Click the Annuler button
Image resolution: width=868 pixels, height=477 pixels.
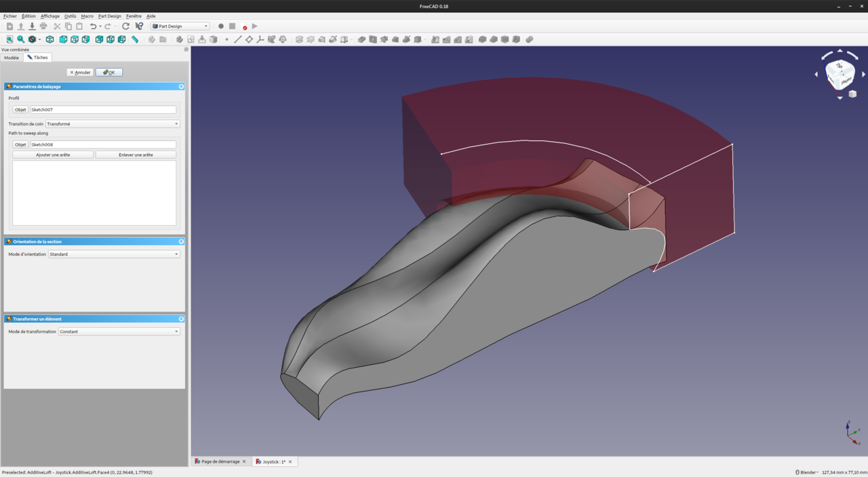[x=80, y=73]
